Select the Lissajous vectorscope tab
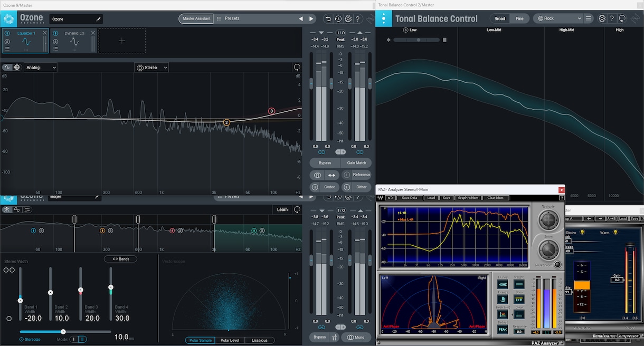644x346 pixels. [259, 341]
